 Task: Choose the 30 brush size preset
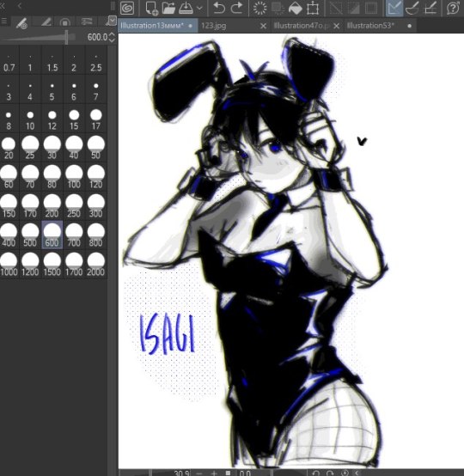[52, 148]
